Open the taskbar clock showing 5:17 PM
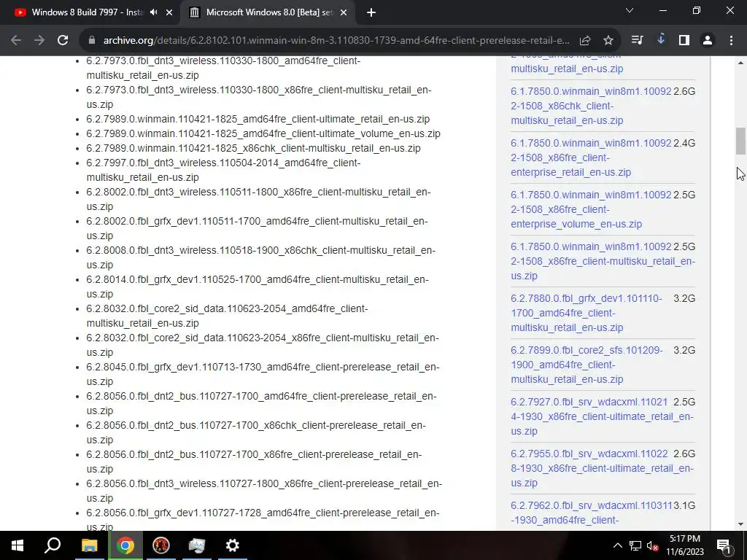The image size is (747, 560). point(684,545)
